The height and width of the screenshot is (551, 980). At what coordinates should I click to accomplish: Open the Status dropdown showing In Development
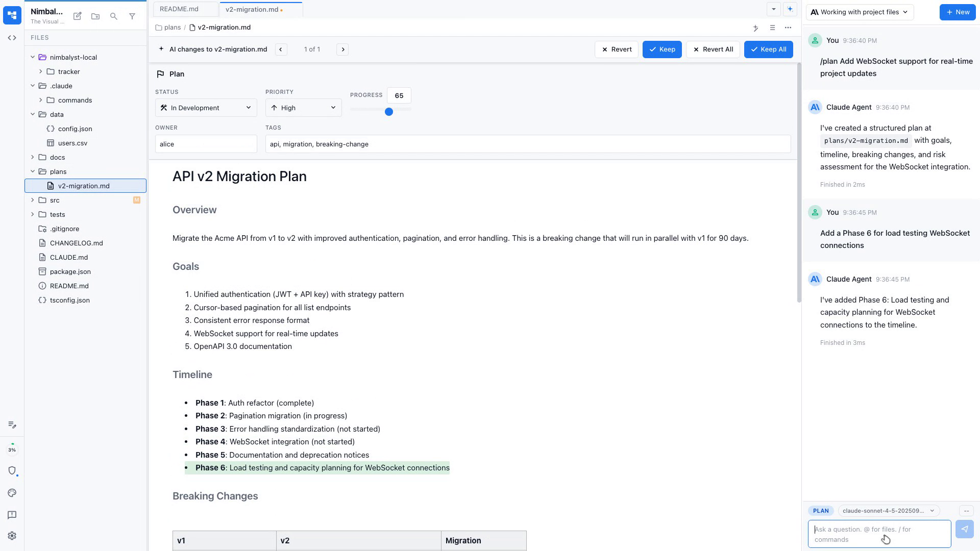coord(206,108)
